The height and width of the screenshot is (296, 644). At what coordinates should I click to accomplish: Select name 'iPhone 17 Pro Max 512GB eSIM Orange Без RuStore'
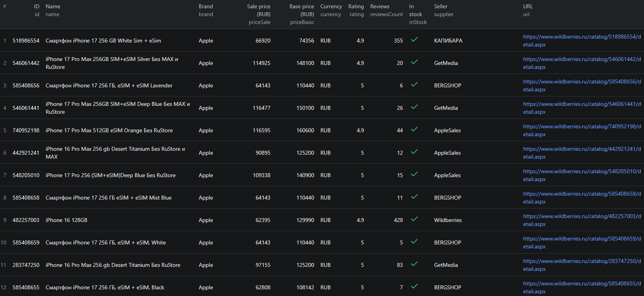(109, 130)
